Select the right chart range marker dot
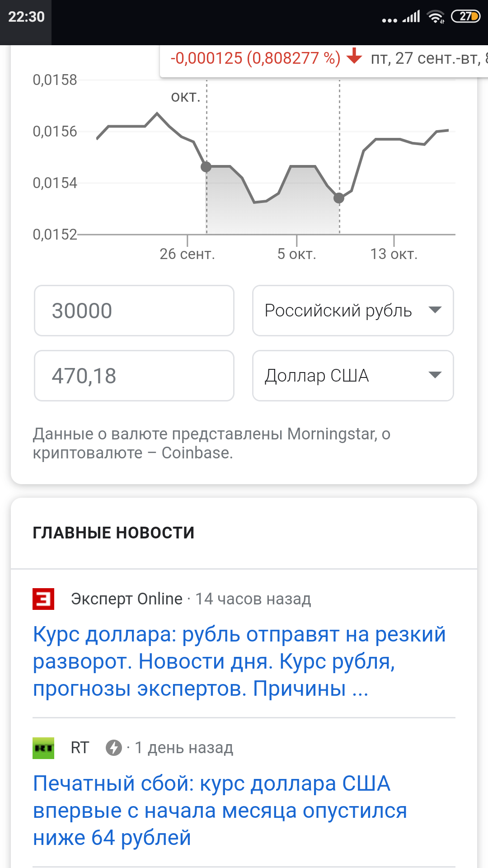Viewport: 488px width, 868px height. click(339, 198)
